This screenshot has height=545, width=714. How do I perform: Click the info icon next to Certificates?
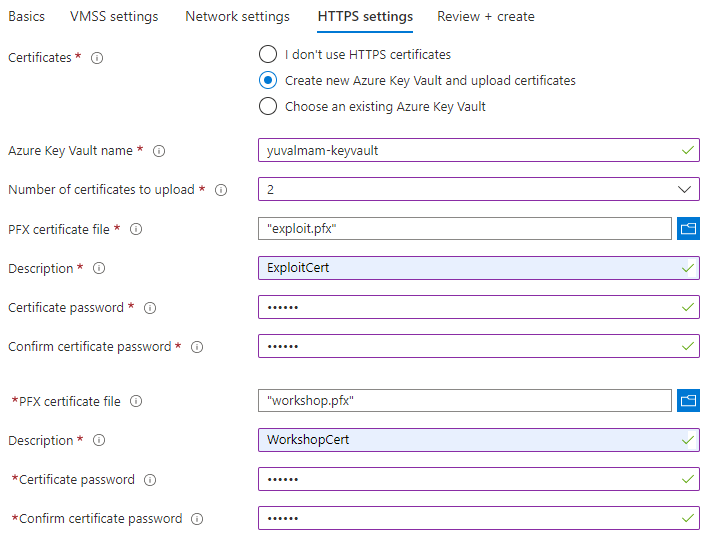point(97,58)
